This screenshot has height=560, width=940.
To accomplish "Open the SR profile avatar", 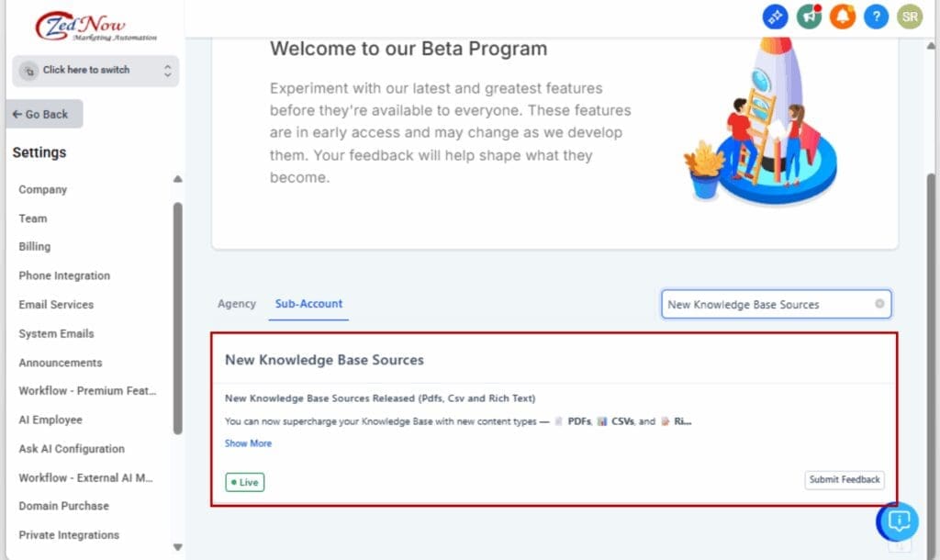I will point(909,16).
